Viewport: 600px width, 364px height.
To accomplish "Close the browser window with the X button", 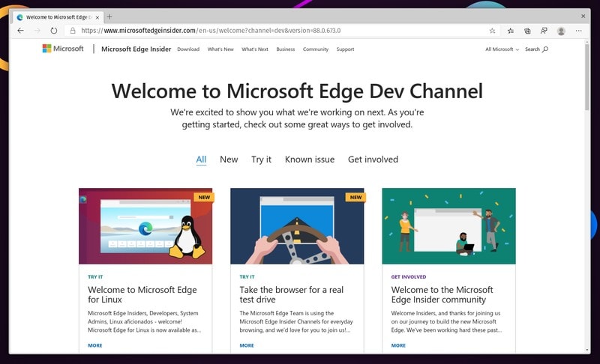I will (583, 16).
